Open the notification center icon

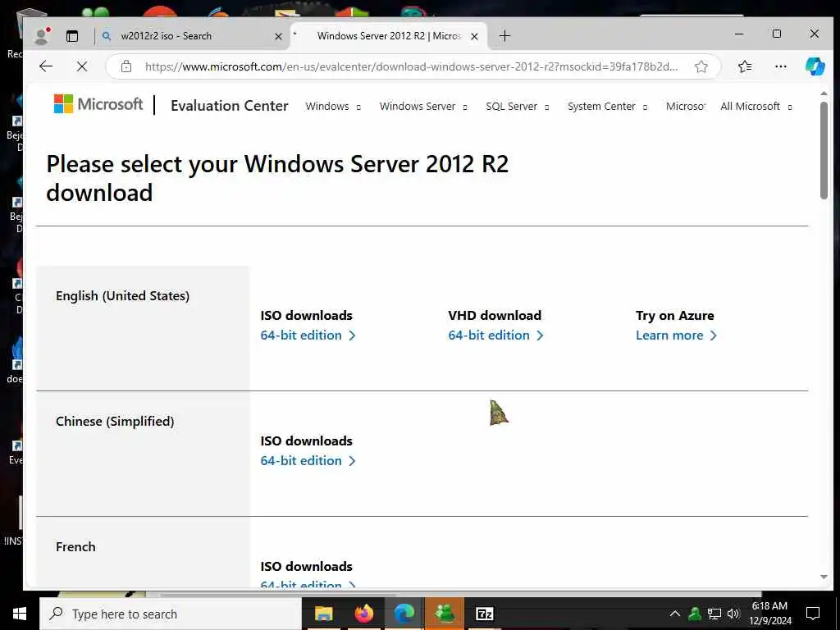813,614
